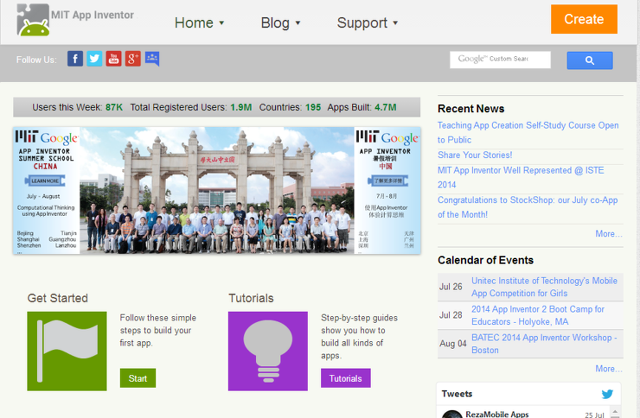Open Congratulations to StockShop news link
Image resolution: width=640 pixels, height=418 pixels.
528,207
